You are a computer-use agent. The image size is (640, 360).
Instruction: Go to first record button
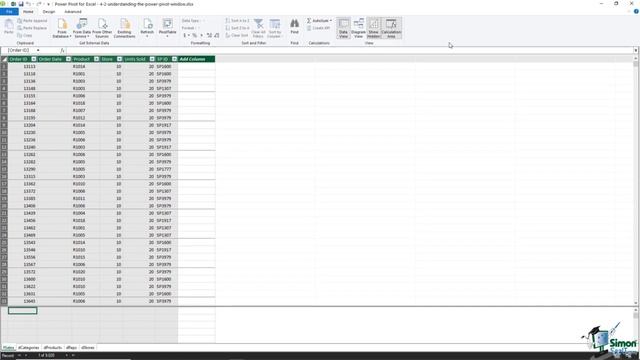pyautogui.click(x=19, y=356)
